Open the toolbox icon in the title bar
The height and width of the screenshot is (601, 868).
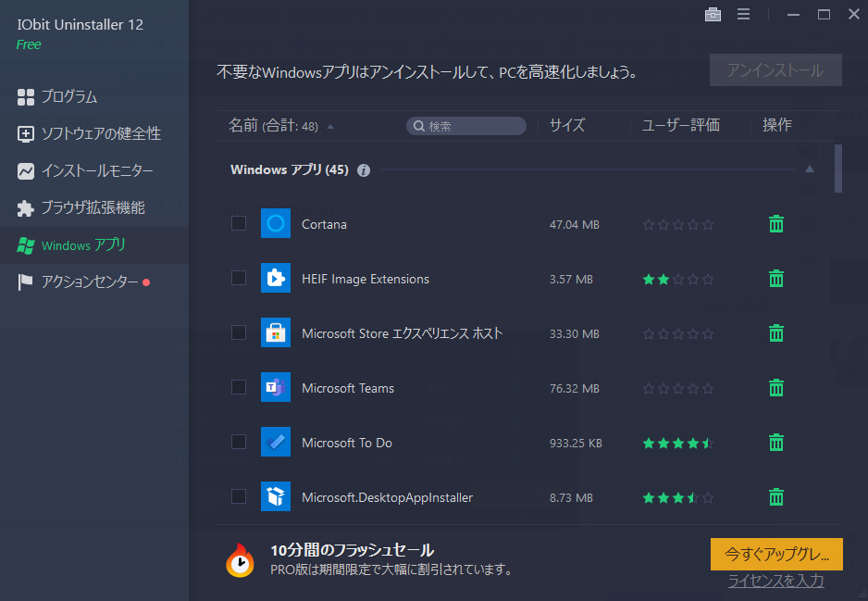pos(713,14)
